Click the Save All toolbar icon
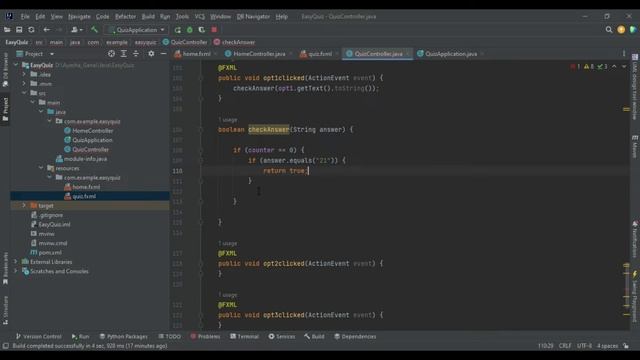Image resolution: width=640 pixels, height=360 pixels. pos(19,30)
